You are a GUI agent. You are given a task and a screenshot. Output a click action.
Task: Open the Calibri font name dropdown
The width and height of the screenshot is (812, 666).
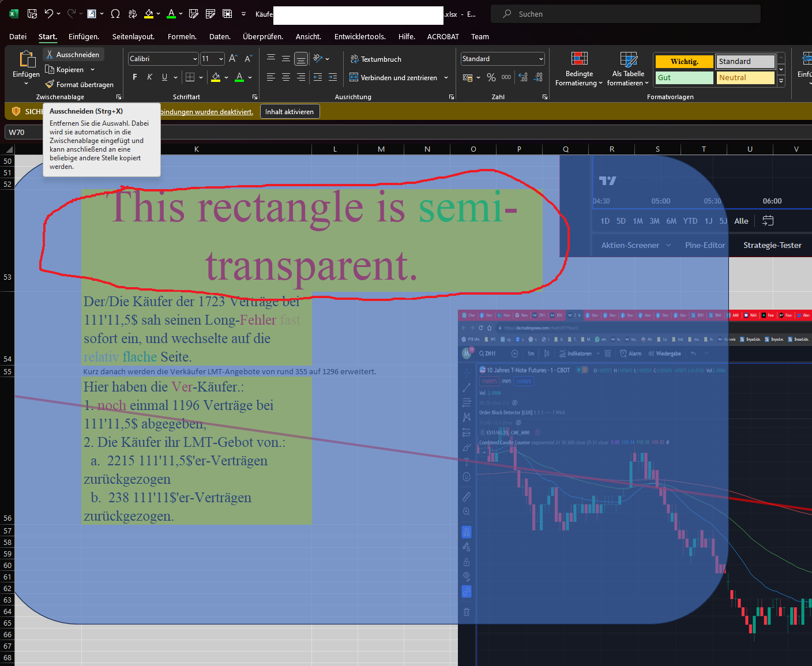coord(195,59)
